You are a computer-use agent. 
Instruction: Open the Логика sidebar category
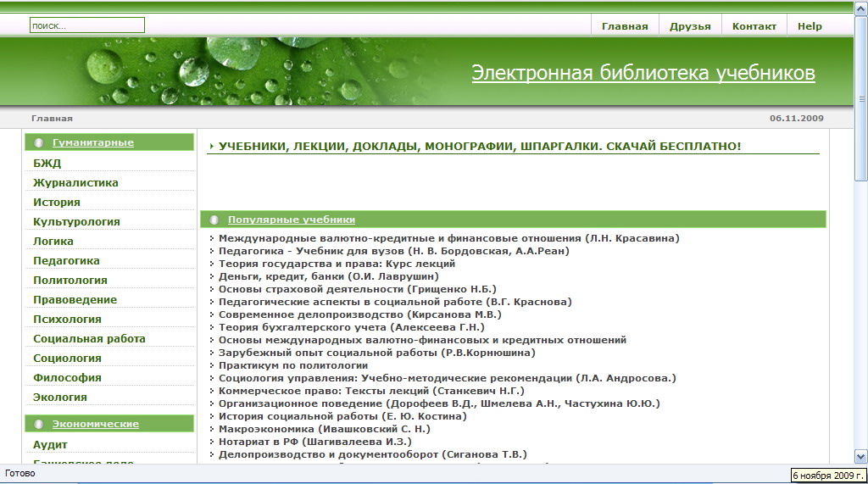[53, 241]
